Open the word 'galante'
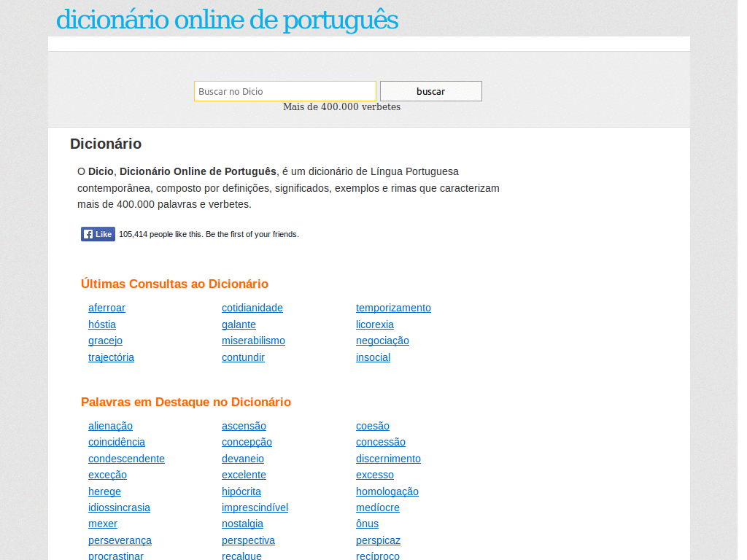The height and width of the screenshot is (560, 747). (239, 324)
